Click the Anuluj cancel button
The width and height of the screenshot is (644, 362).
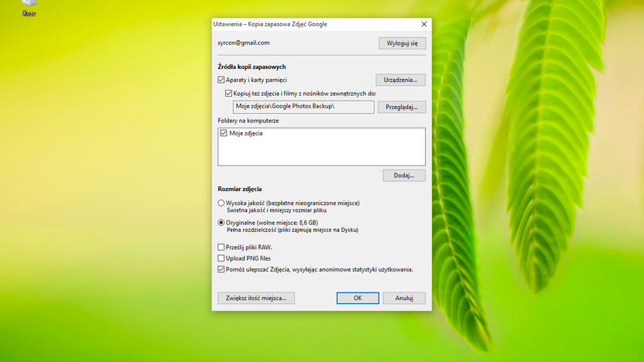click(404, 298)
